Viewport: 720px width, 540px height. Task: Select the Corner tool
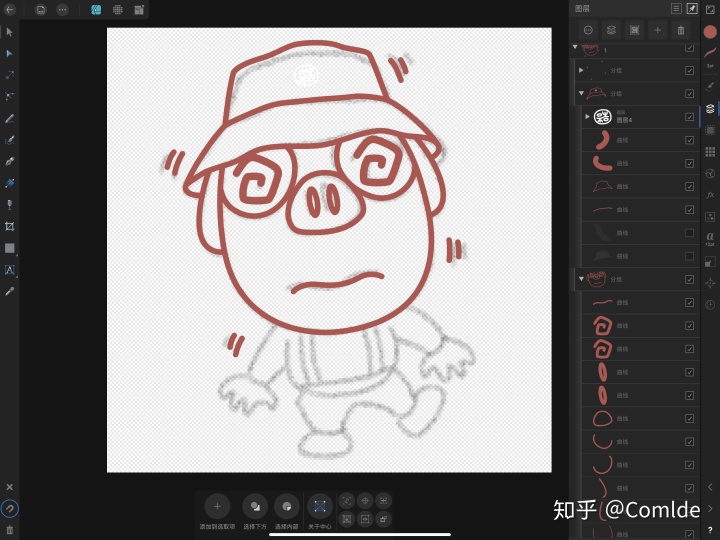pyautogui.click(x=9, y=96)
